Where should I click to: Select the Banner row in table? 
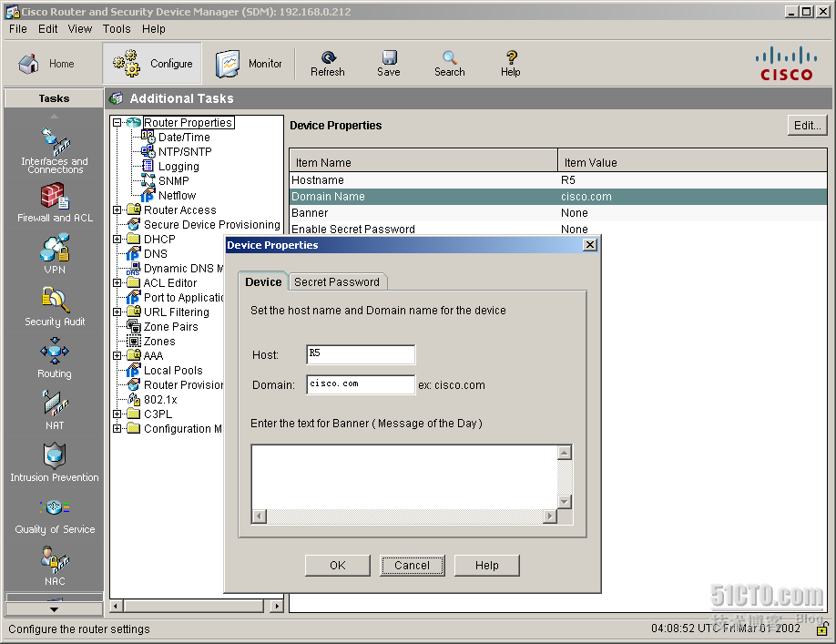point(558,213)
